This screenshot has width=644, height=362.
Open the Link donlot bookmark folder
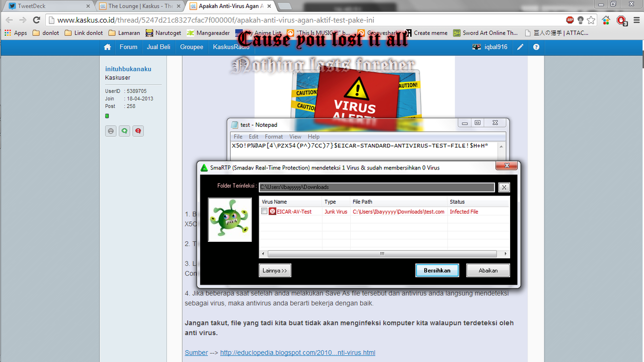(x=84, y=33)
